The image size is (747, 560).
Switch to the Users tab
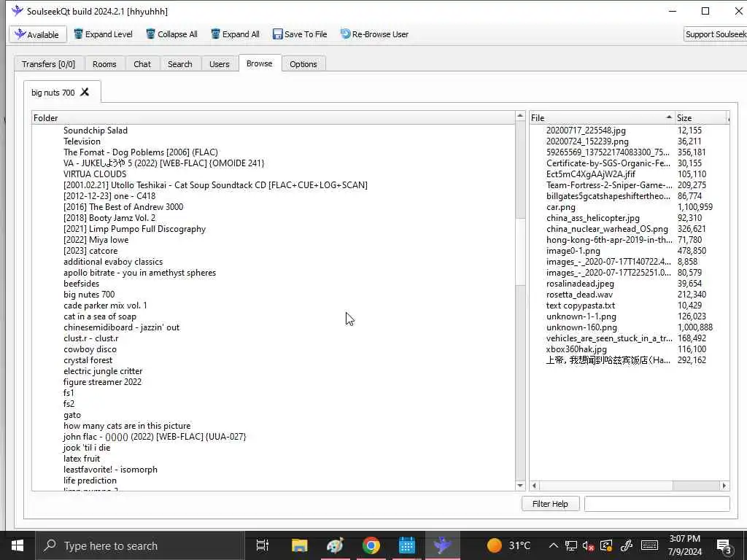219,64
